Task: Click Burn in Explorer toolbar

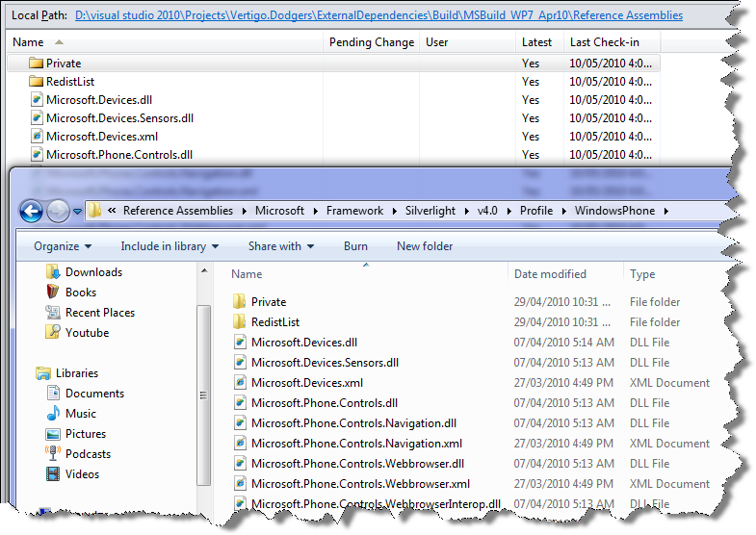Action: click(355, 246)
